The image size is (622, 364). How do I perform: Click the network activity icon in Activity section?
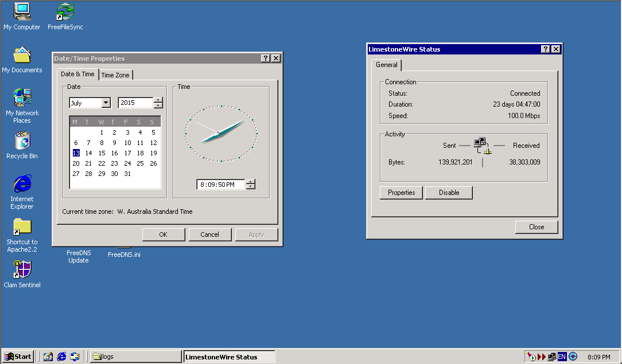pos(483,146)
